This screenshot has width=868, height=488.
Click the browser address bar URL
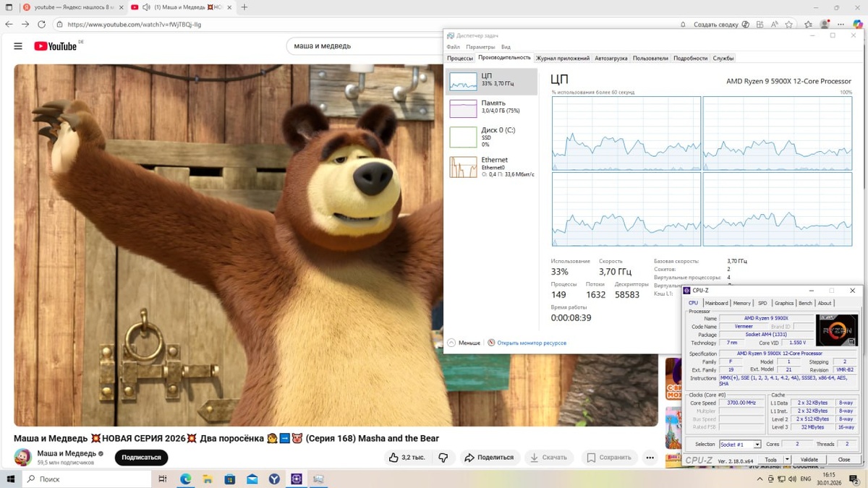[135, 24]
